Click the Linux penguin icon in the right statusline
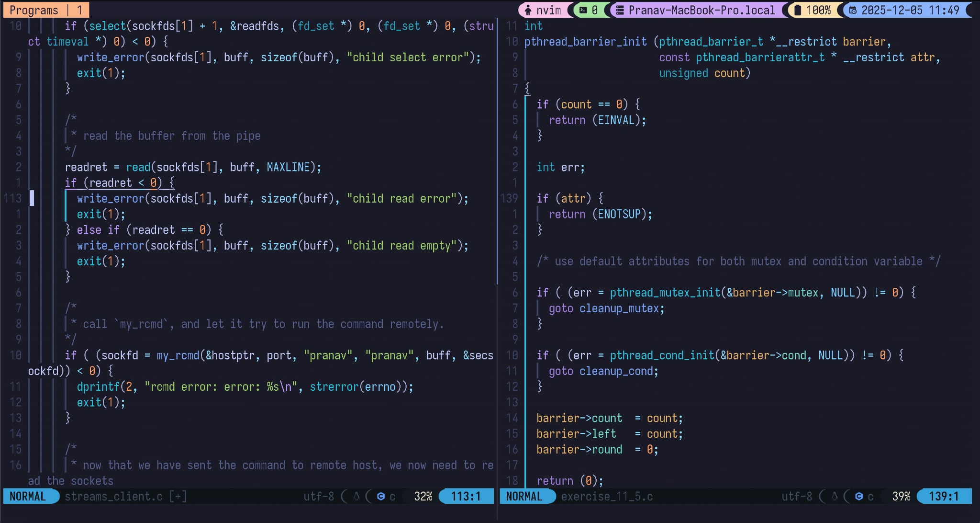Image resolution: width=980 pixels, height=523 pixels. point(835,497)
